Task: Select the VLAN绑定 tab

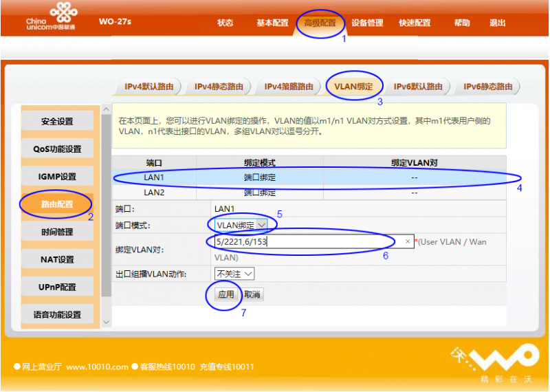Action: coord(353,87)
